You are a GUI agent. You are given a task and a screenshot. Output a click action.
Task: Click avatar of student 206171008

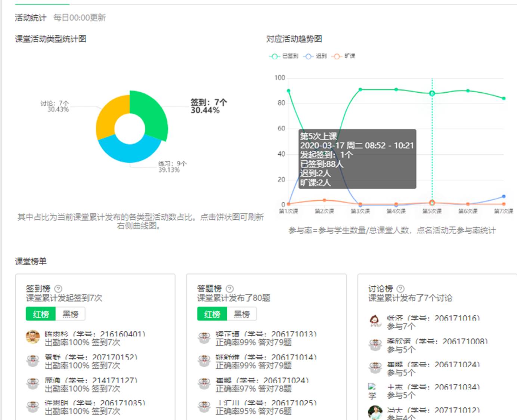(375, 345)
